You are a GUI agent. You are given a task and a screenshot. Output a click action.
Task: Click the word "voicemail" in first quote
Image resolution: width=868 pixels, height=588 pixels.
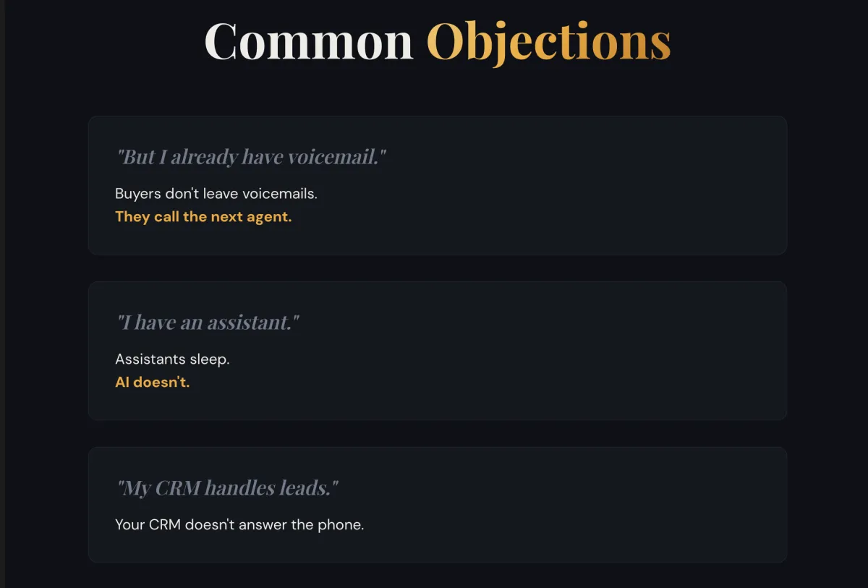333,157
